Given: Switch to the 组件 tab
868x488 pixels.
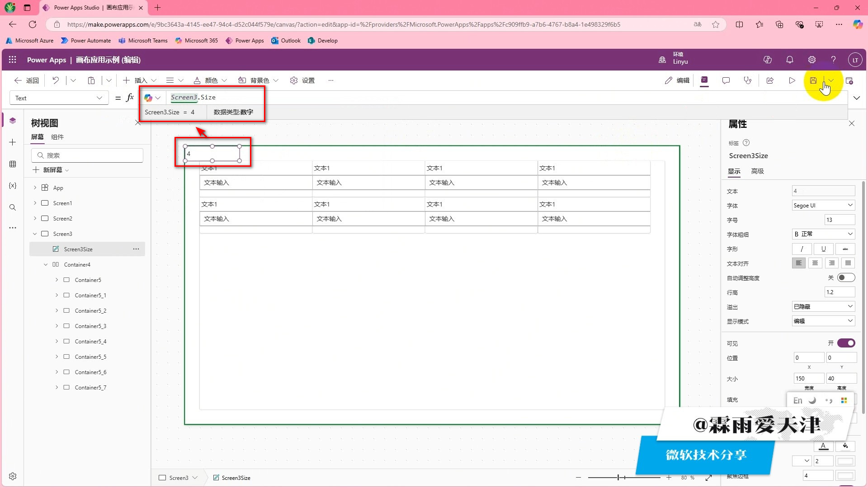Looking at the screenshot, I should click(57, 137).
